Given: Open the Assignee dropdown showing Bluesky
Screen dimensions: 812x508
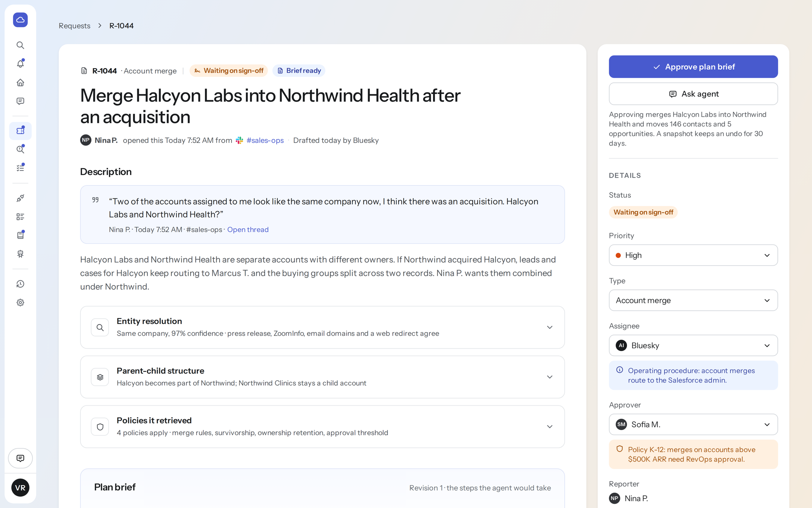Looking at the screenshot, I should click(693, 345).
